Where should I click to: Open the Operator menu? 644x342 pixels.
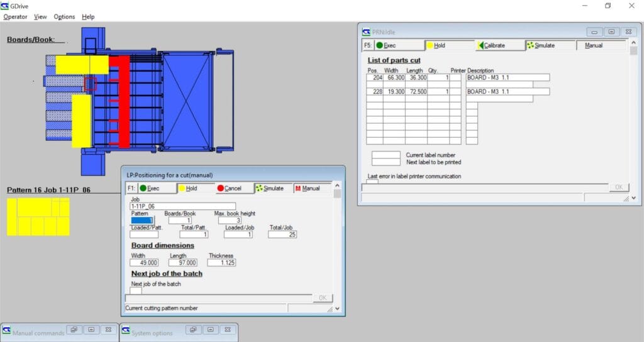(16, 17)
